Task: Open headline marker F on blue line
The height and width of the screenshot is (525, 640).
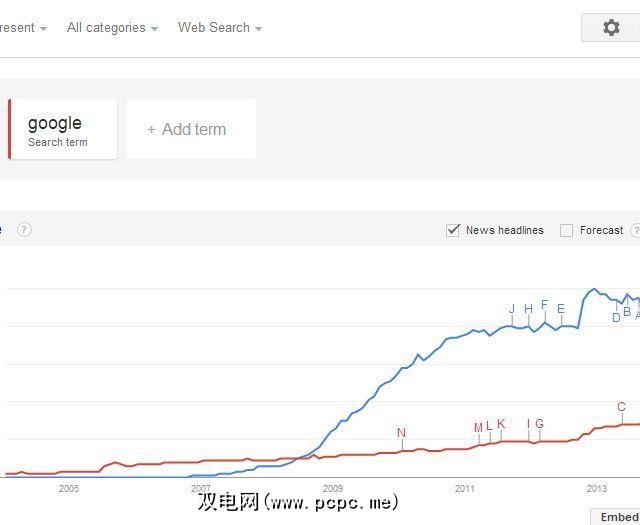Action: [544, 305]
